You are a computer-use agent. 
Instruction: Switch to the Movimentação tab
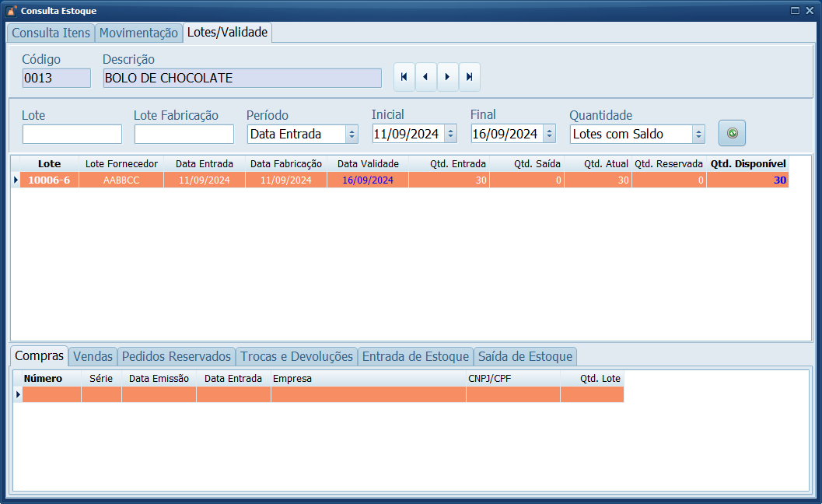coord(138,33)
